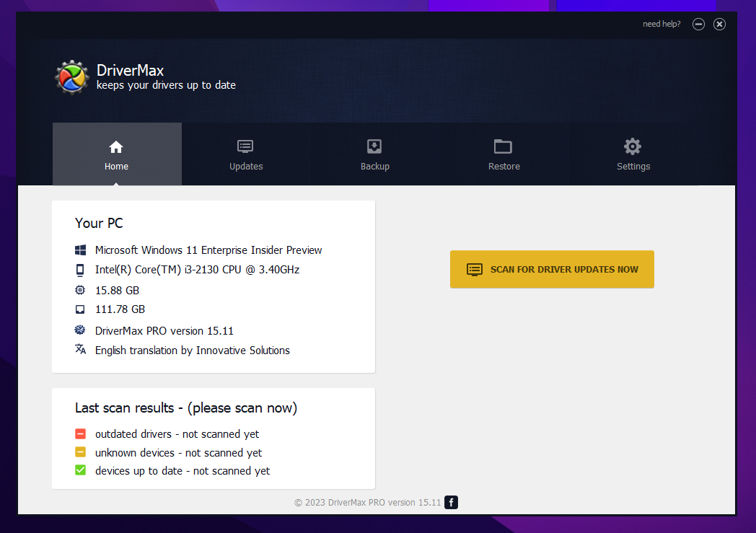Viewport: 756px width, 533px height.
Task: Click the gear icon beside DriverMax PRO version
Action: point(80,330)
